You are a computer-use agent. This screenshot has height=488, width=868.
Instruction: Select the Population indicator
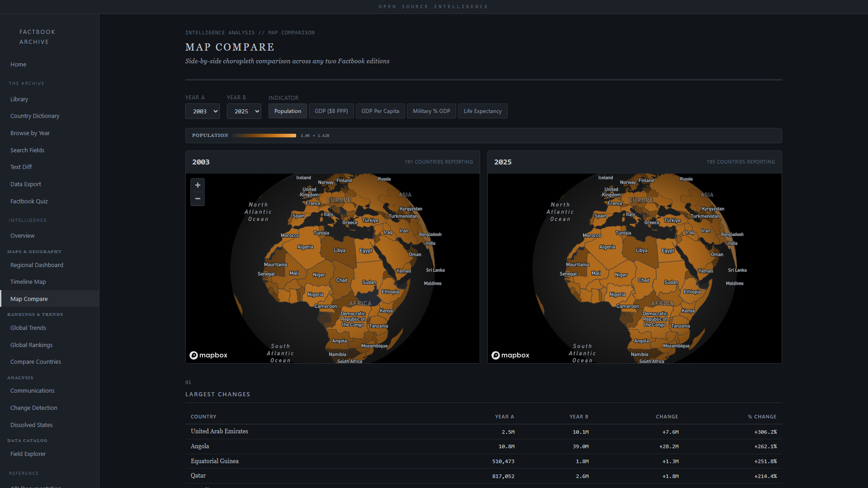click(288, 111)
